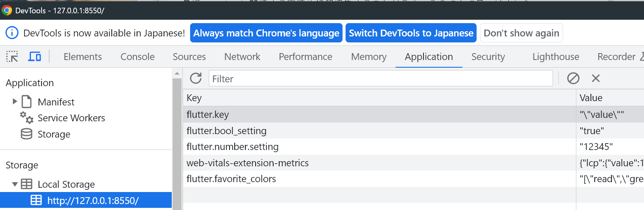644x210 pixels.
Task: Click Always match Chrome's language button
Action: click(x=266, y=33)
